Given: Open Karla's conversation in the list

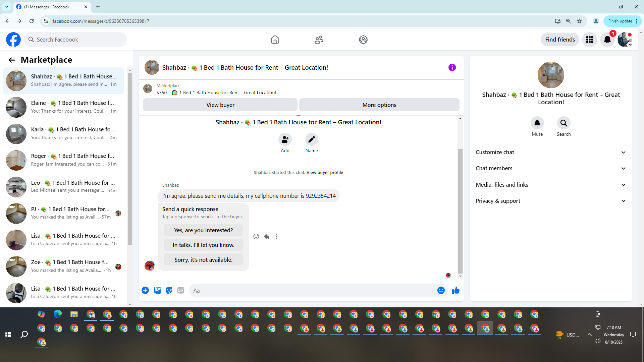Looking at the screenshot, I should point(63,133).
